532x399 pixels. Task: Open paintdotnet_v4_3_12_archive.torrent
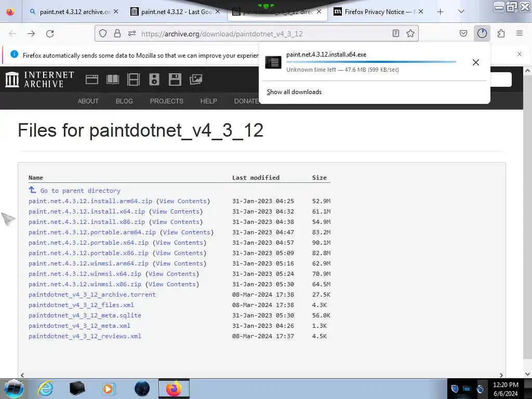click(x=92, y=295)
